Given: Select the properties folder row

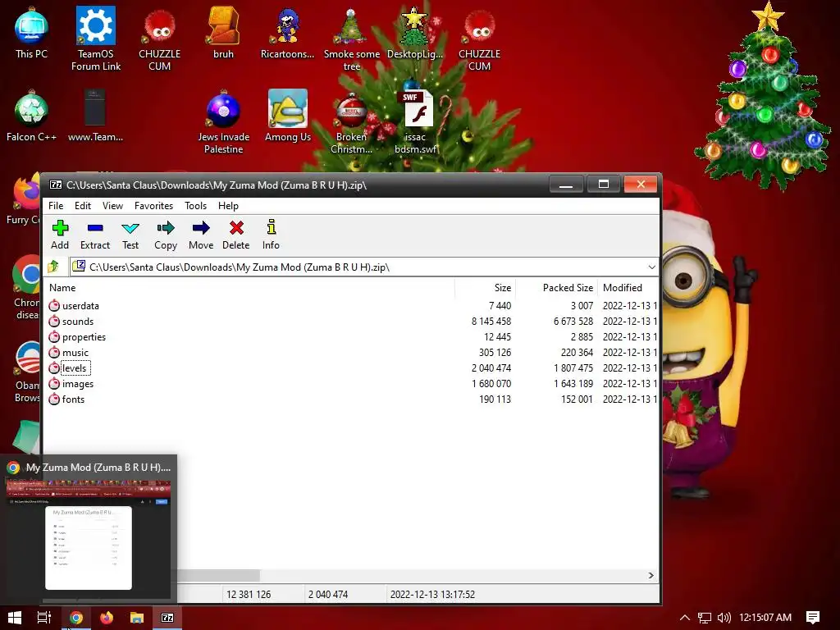Looking at the screenshot, I should pos(351,336).
